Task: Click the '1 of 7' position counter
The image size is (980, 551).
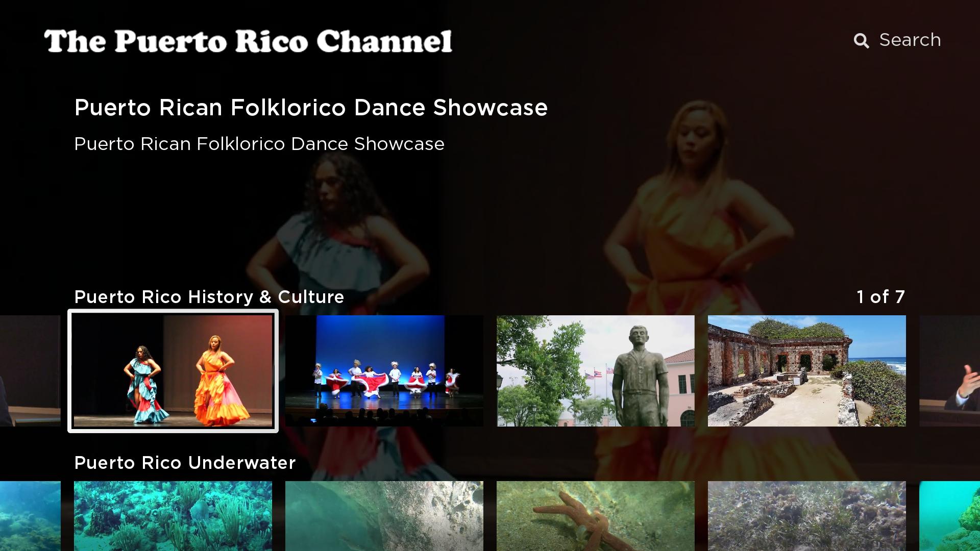Action: (880, 297)
